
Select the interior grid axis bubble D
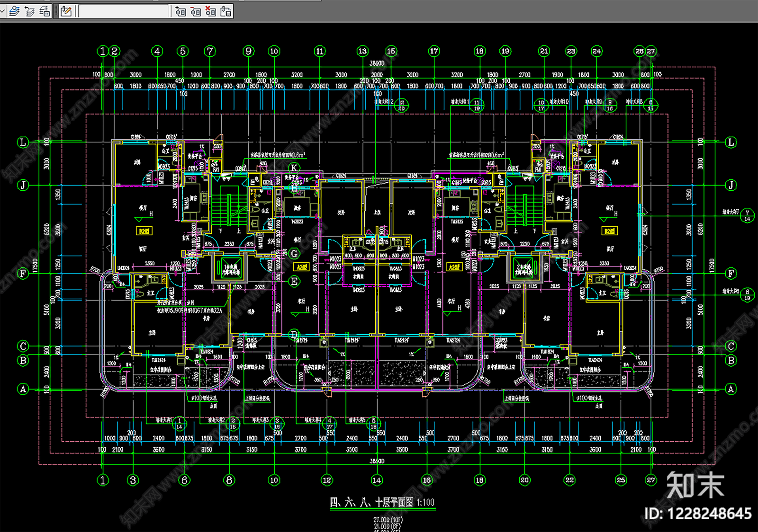[x=294, y=335]
